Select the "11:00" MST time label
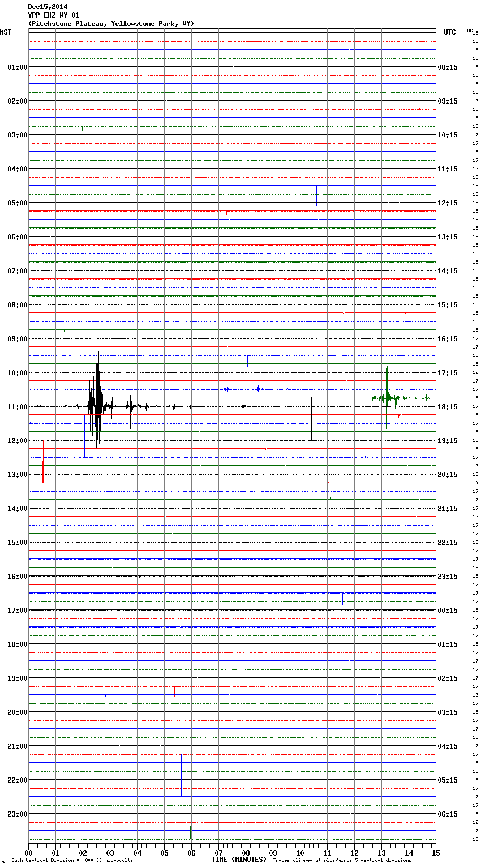 click(x=17, y=407)
